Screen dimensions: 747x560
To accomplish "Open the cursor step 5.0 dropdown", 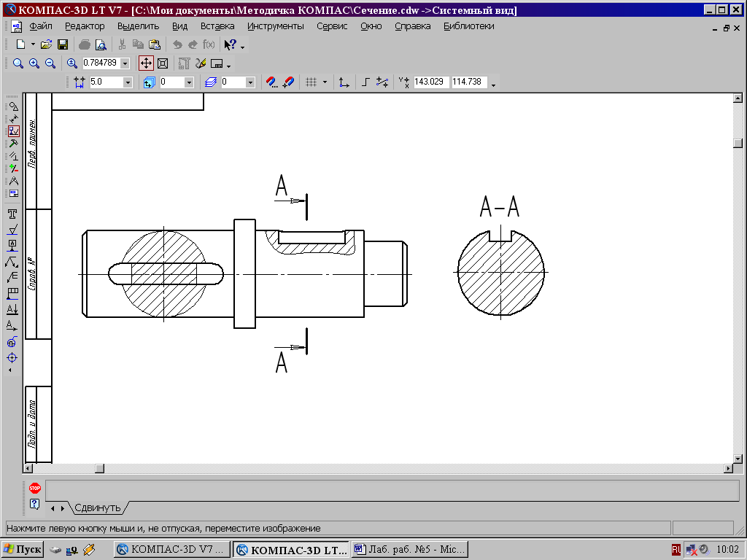I will (127, 82).
